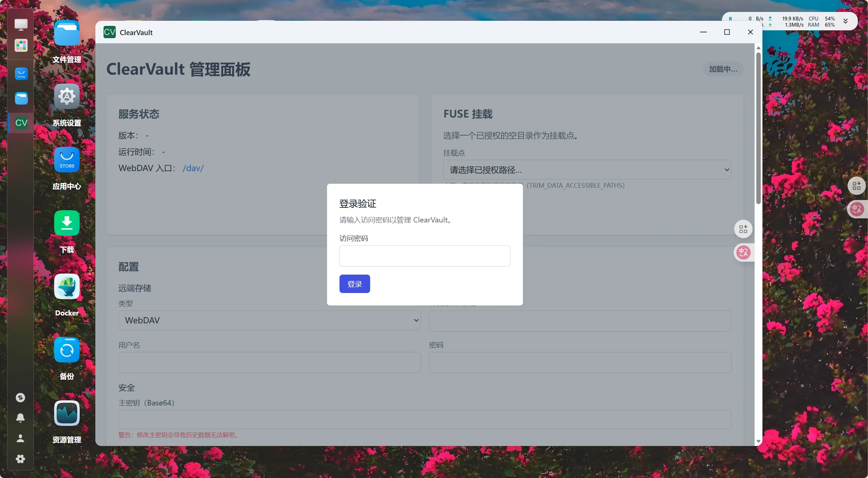Expand the 请选择已授权路径 mount point dropdown
The width and height of the screenshot is (868, 478).
coord(587,170)
